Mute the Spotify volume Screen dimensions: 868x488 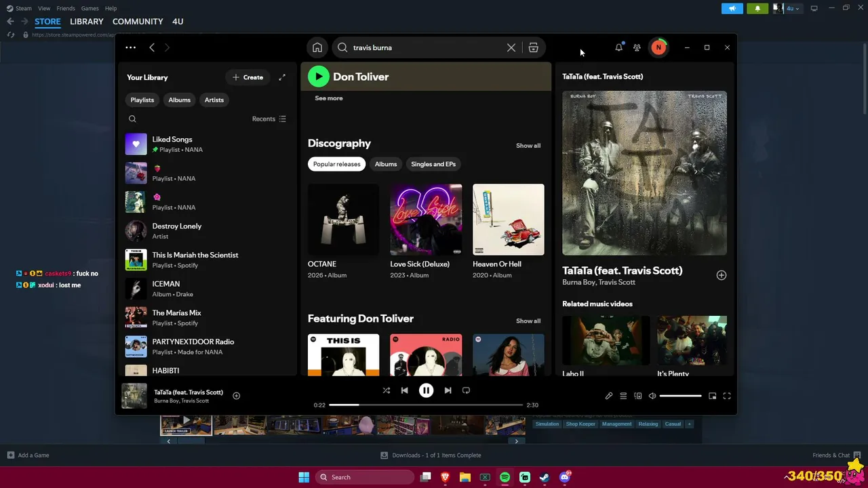pos(652,396)
